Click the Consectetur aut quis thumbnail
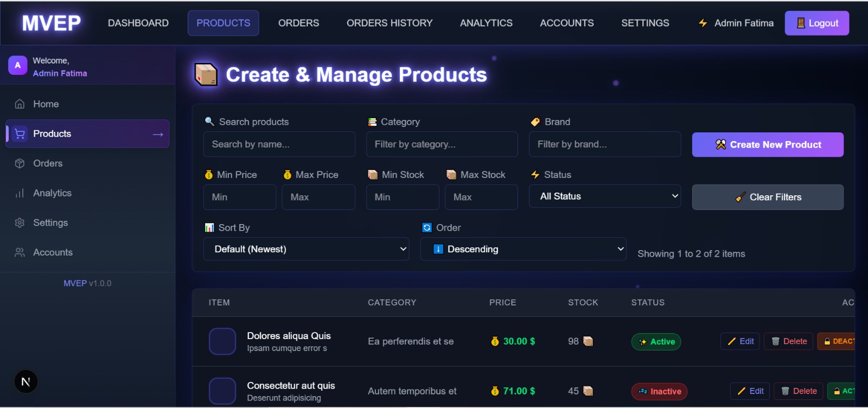The image size is (868, 408). coord(222,391)
